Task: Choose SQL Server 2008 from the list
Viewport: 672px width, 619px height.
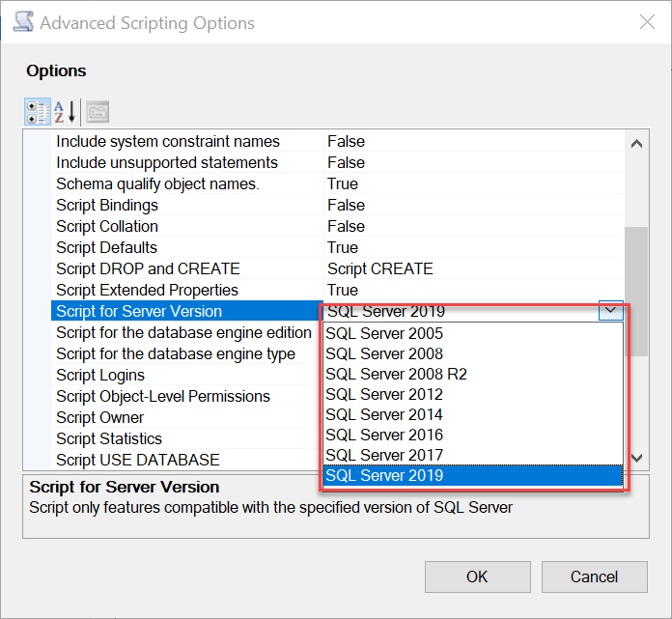Action: [x=473, y=353]
